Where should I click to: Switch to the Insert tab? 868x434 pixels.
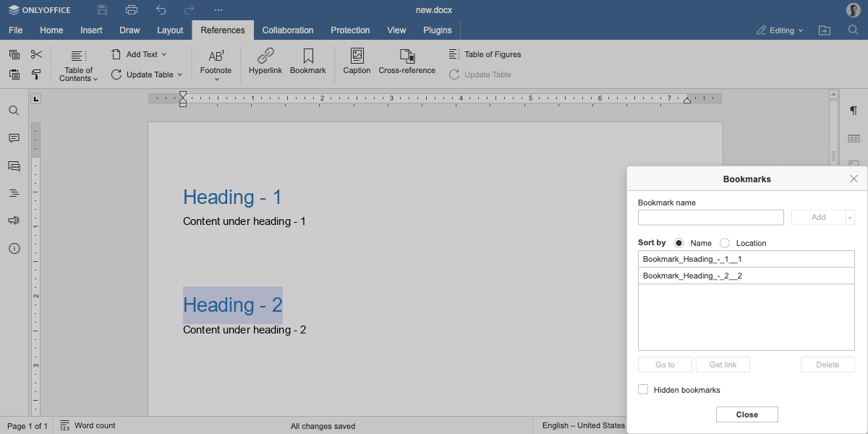tap(91, 30)
